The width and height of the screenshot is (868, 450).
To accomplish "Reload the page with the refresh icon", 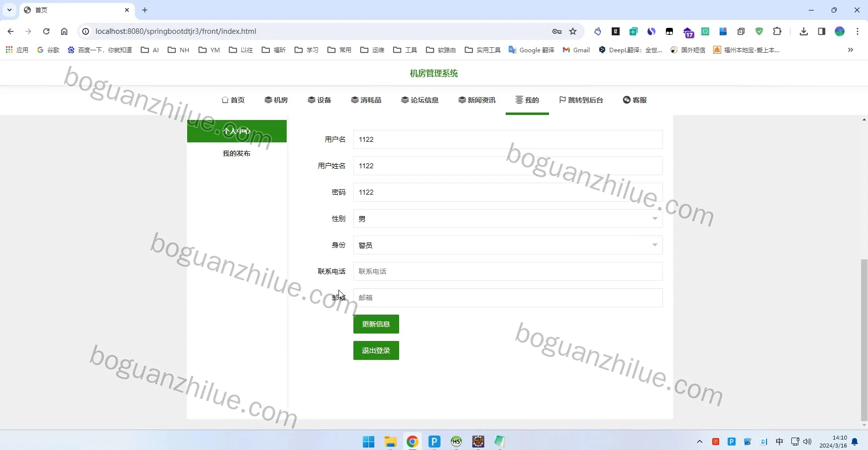I will coord(46,31).
